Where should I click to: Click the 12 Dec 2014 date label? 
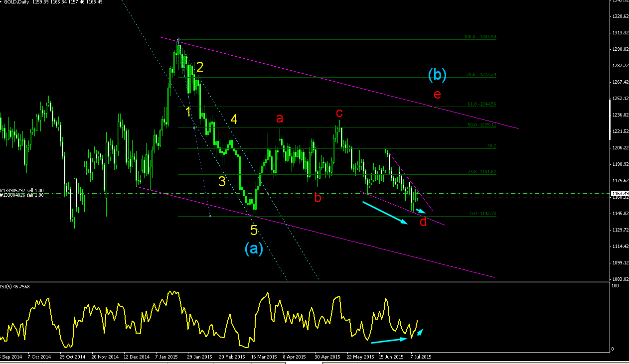click(136, 357)
